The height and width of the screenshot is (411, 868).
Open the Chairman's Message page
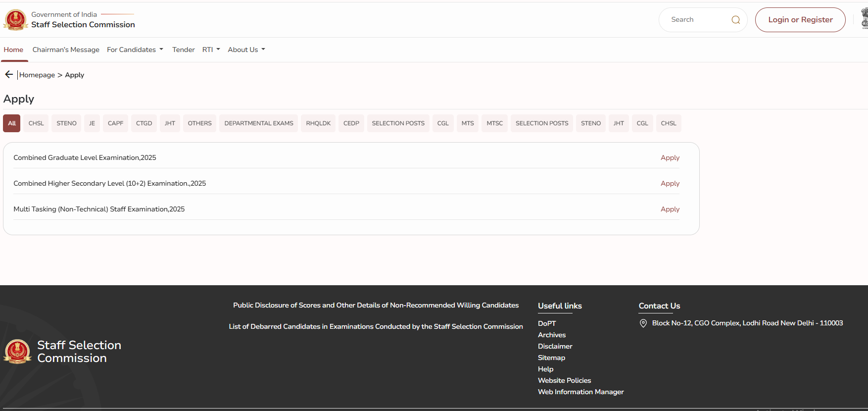pyautogui.click(x=66, y=50)
